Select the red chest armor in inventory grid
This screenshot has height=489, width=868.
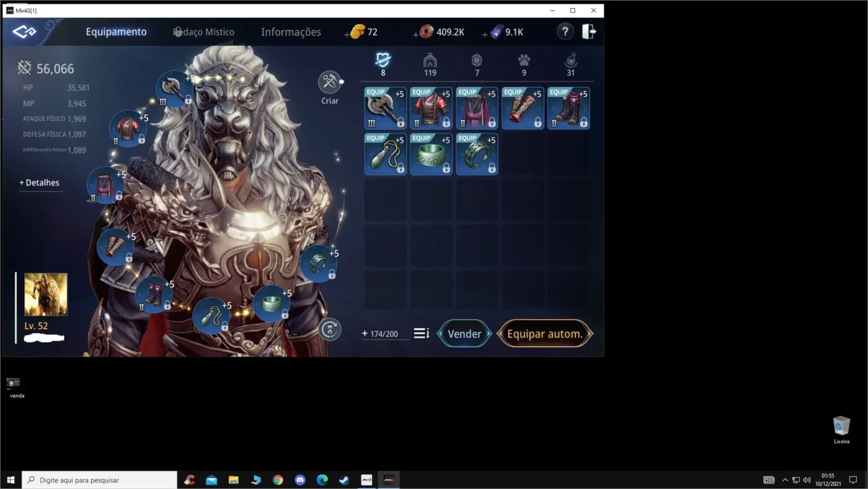[431, 108]
